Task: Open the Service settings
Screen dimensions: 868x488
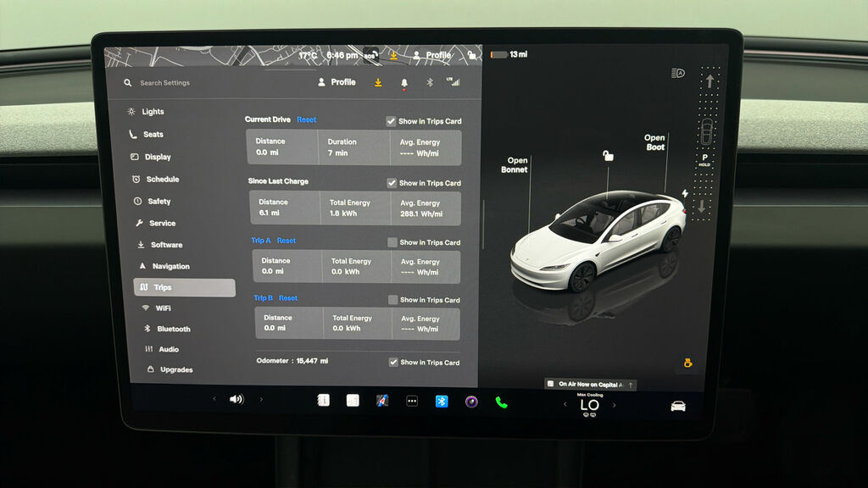Action: point(156,223)
